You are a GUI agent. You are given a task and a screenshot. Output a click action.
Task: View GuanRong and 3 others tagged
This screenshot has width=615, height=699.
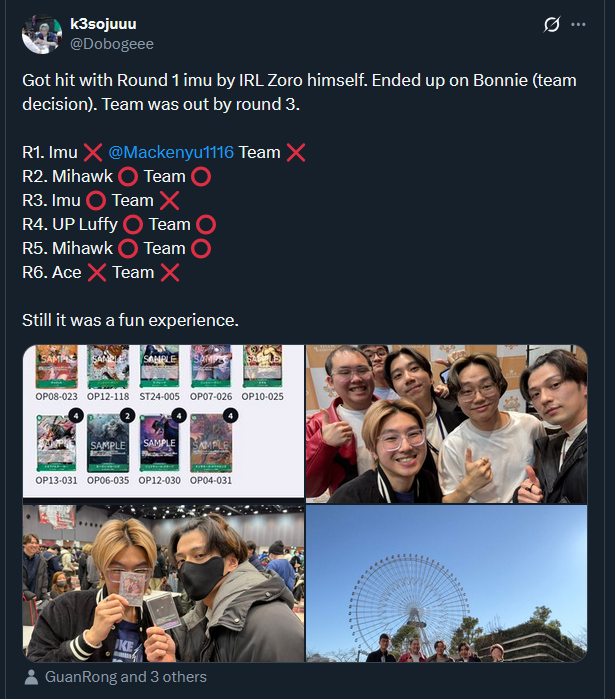[x=126, y=677]
